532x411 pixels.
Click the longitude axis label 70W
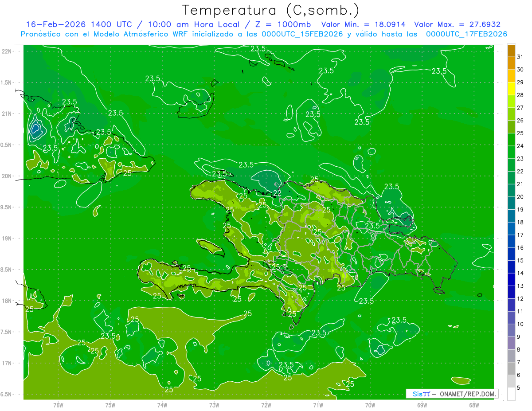click(x=370, y=405)
